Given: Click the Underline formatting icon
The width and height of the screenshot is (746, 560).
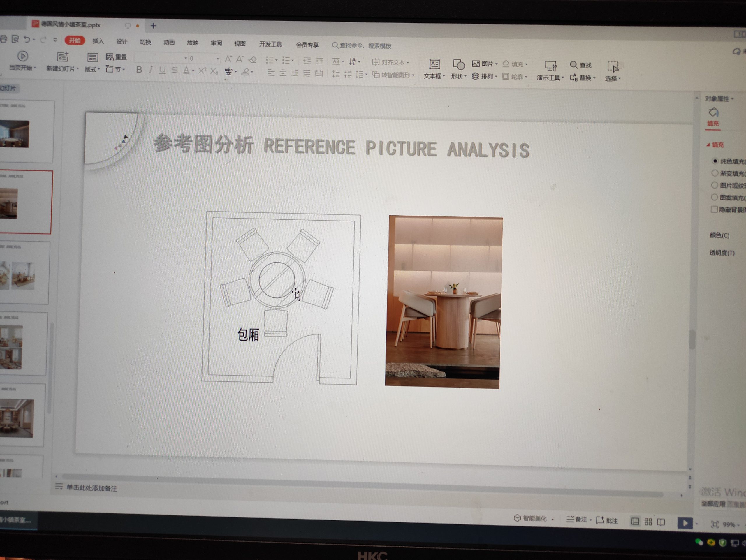Looking at the screenshot, I should pyautogui.click(x=162, y=70).
